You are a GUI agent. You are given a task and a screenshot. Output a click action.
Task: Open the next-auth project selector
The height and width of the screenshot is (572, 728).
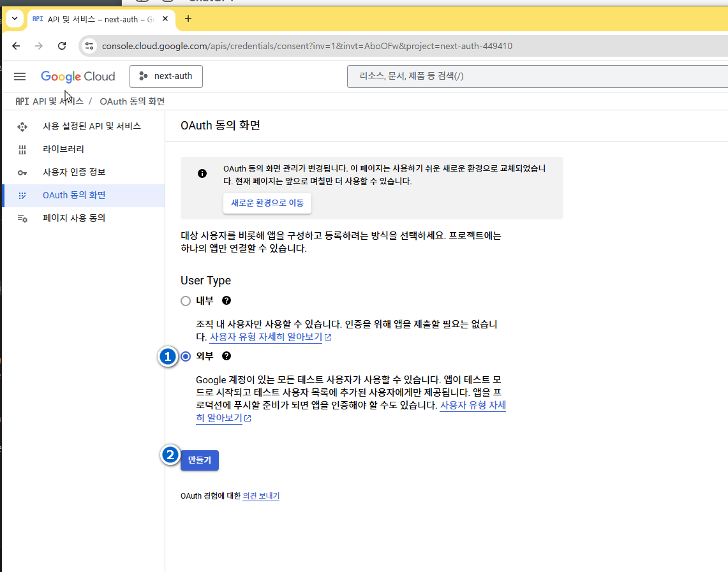click(x=166, y=77)
